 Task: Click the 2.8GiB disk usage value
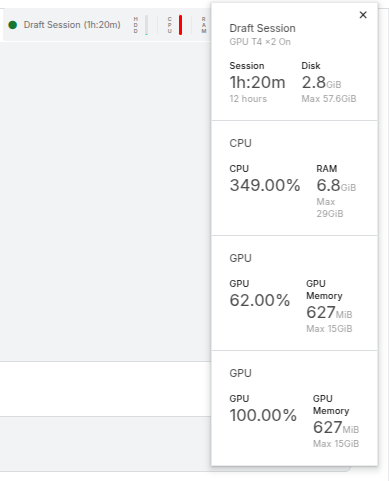321,82
